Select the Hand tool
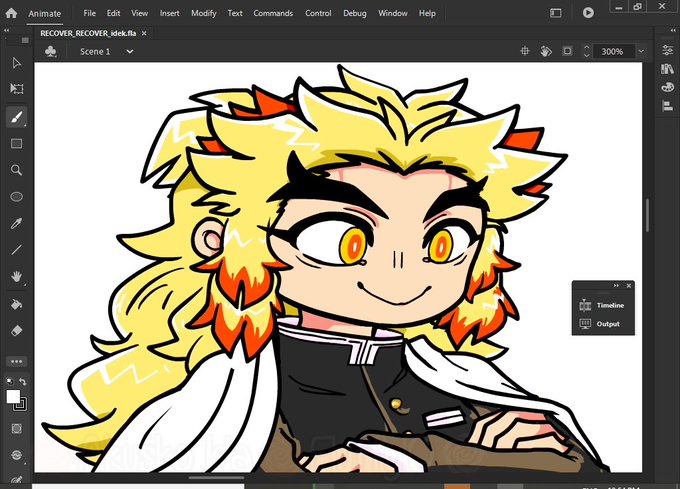This screenshot has width=680, height=489. 16,277
